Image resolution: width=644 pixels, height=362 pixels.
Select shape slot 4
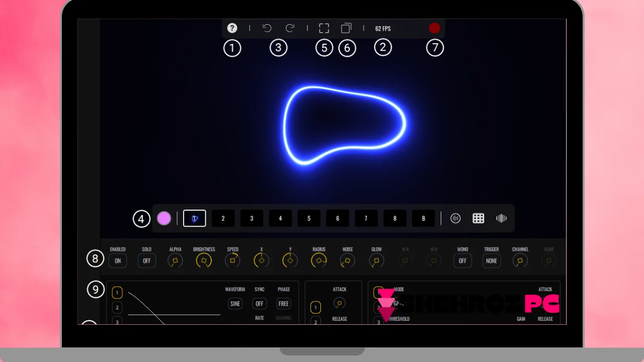(x=280, y=218)
